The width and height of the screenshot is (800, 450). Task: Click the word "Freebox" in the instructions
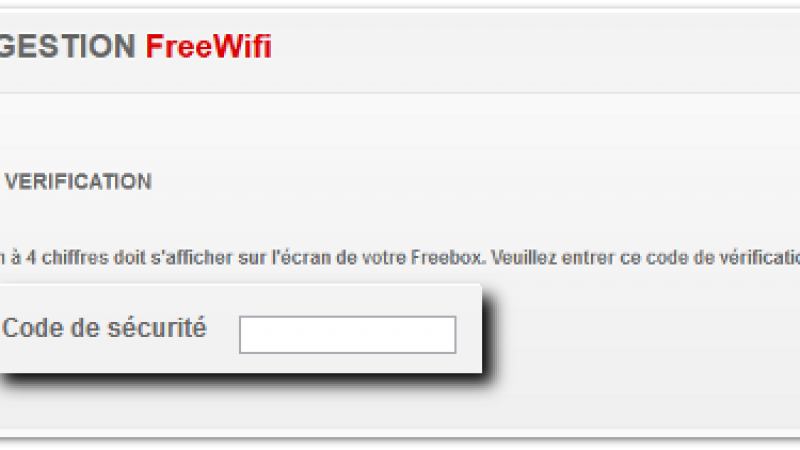tap(446, 257)
